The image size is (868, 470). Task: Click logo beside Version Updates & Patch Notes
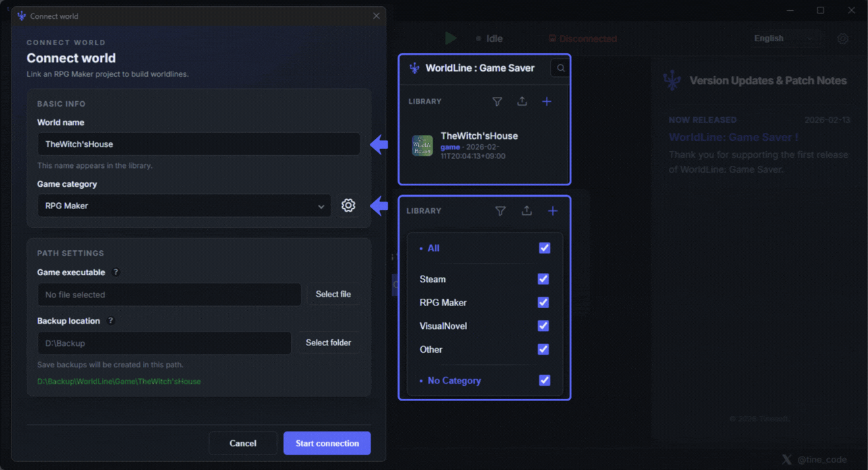tap(672, 81)
